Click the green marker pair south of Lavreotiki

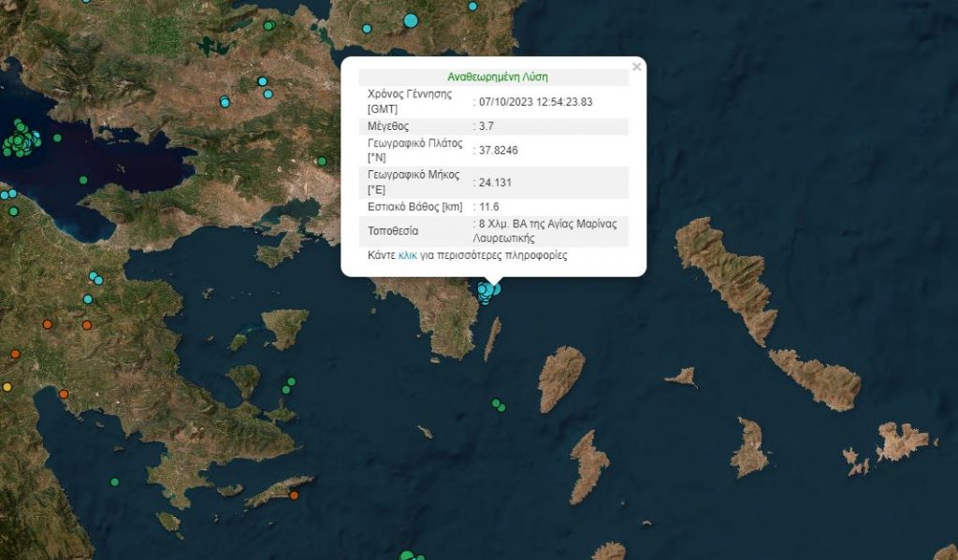499,405
